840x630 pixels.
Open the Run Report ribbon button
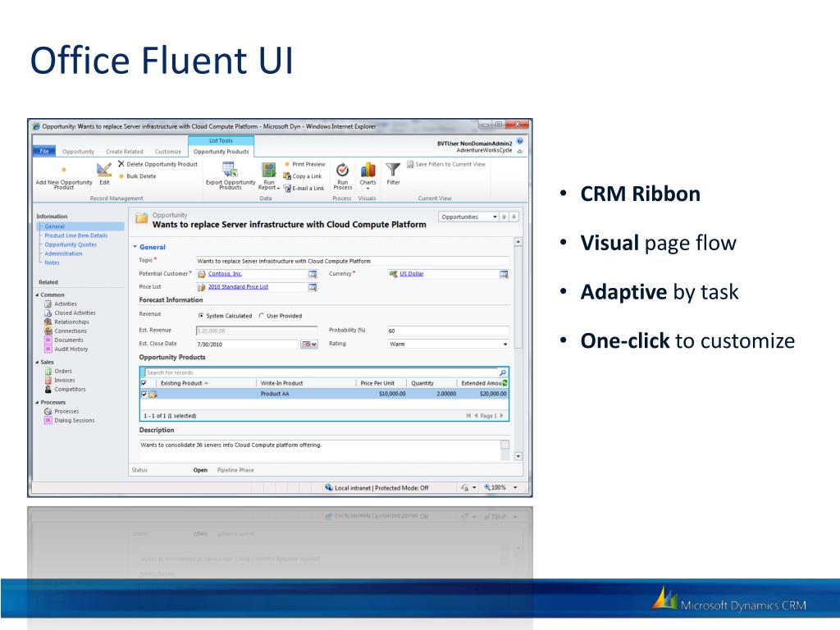[x=269, y=176]
